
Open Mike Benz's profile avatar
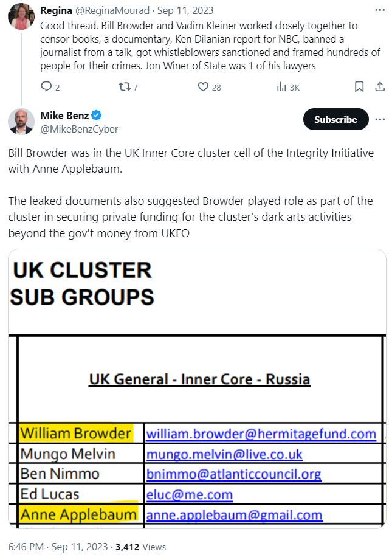coord(21,121)
